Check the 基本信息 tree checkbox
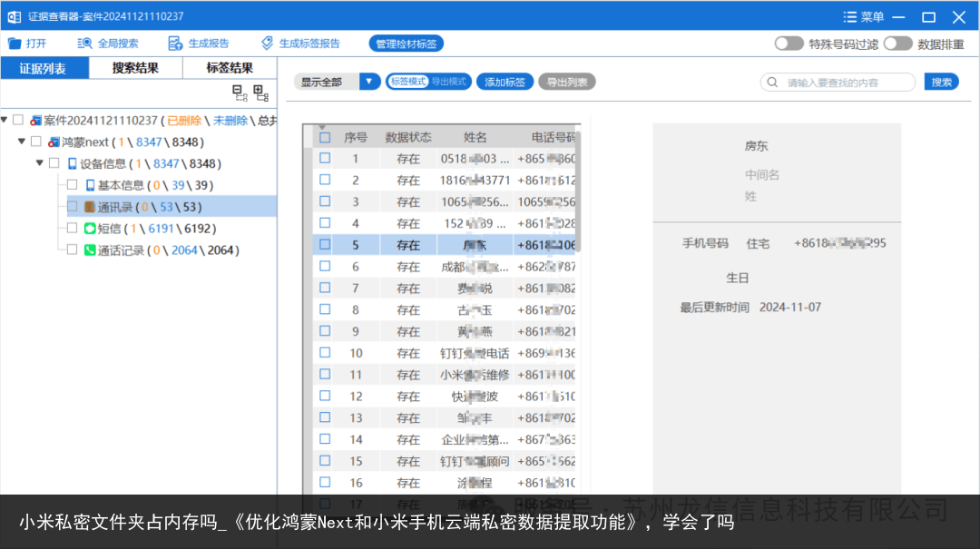This screenshot has width=980, height=549. (73, 185)
